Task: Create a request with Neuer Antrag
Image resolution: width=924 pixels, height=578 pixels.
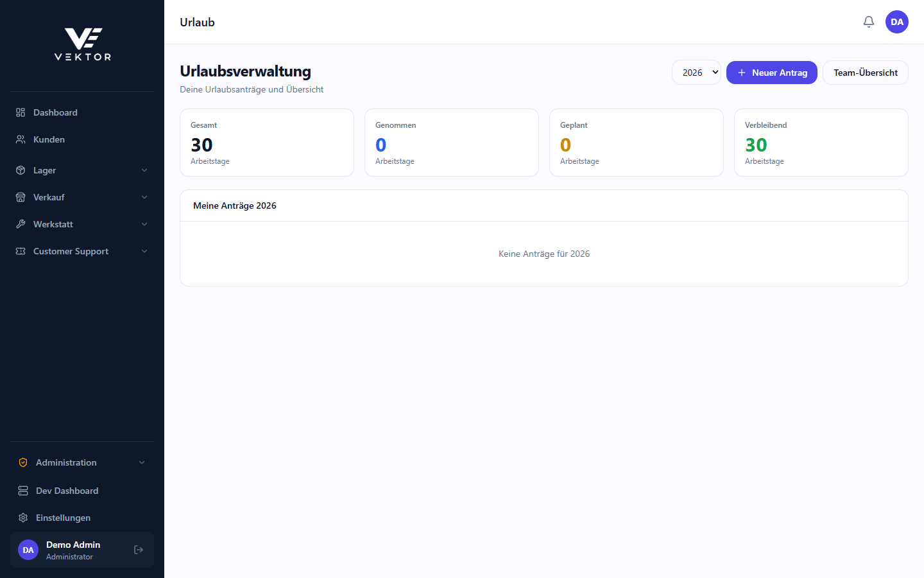Action: click(x=772, y=73)
